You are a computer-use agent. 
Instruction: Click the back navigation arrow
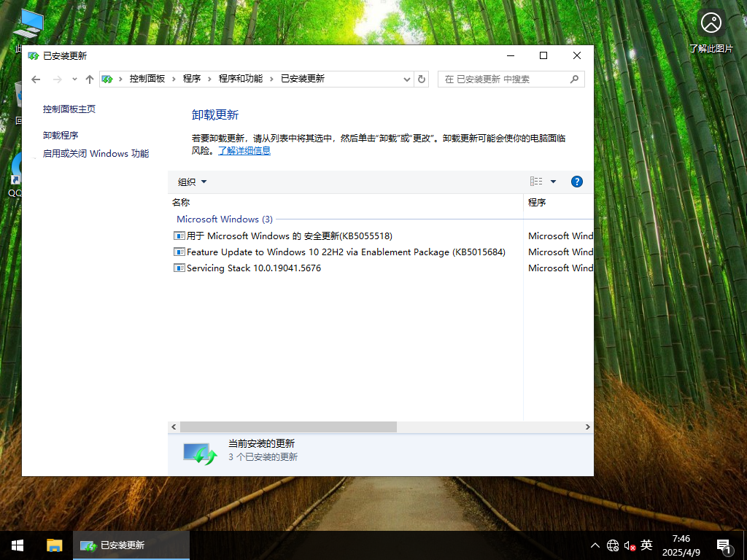pyautogui.click(x=36, y=79)
